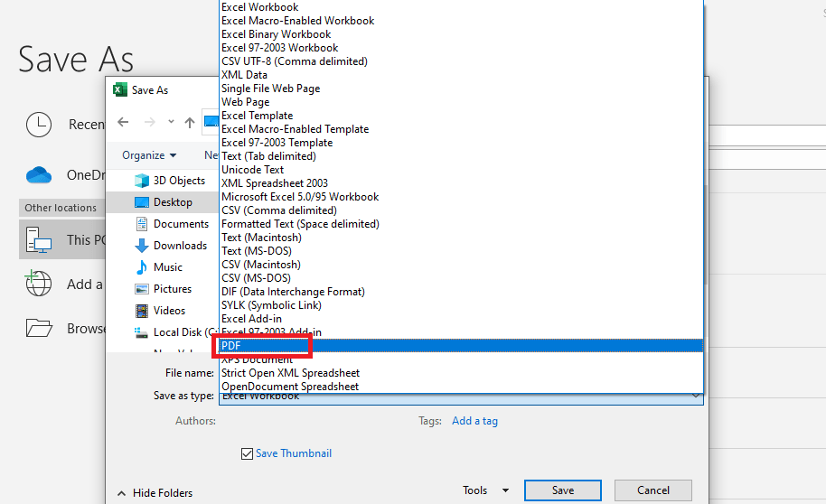Choose SYLK (Symbolic Link) type
Viewport: 826px width, 504px height.
click(461, 305)
